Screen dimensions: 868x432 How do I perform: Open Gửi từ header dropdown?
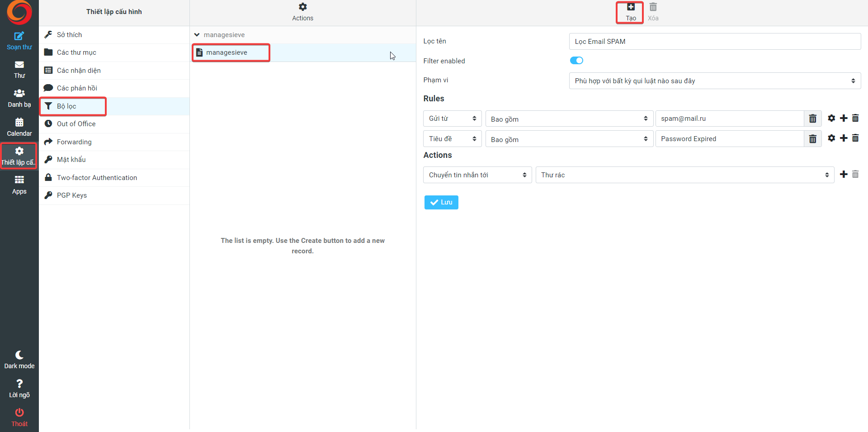point(452,119)
